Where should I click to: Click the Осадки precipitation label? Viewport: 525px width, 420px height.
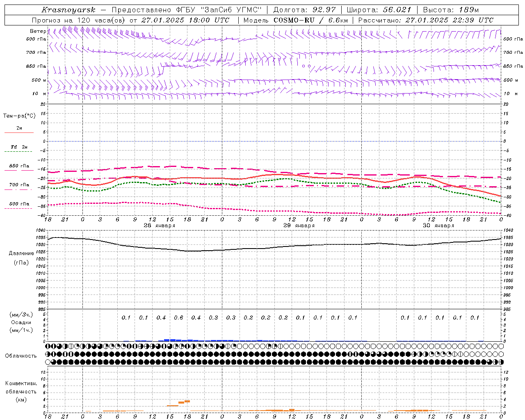[22, 322]
